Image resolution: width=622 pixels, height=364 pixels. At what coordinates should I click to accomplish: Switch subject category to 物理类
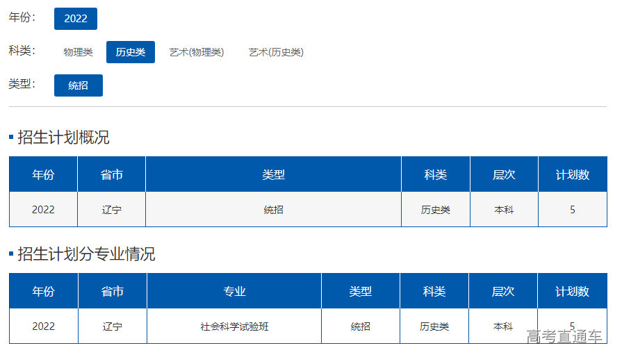tap(78, 52)
